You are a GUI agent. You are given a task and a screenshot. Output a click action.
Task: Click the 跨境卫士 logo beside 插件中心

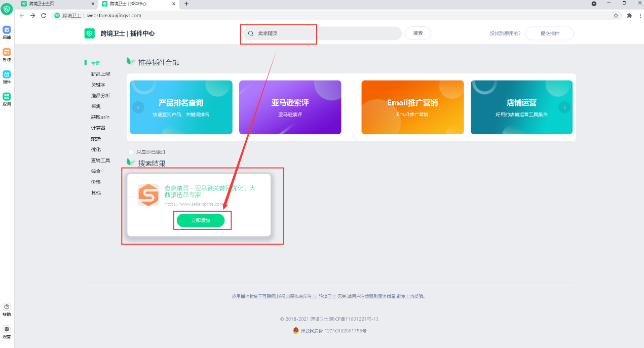(x=89, y=33)
